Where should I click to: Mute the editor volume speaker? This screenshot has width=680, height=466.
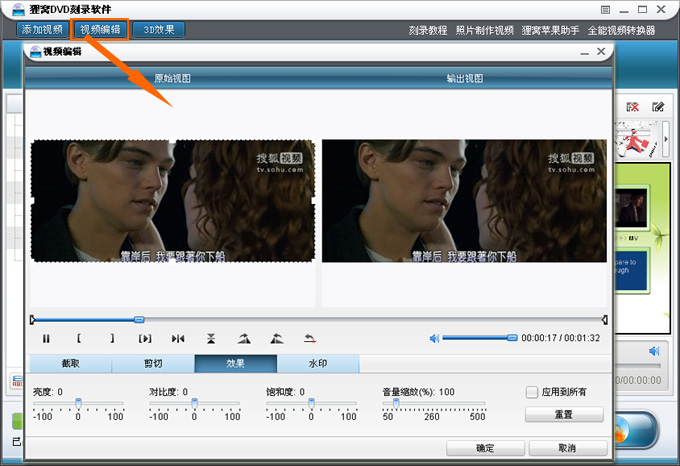click(434, 338)
